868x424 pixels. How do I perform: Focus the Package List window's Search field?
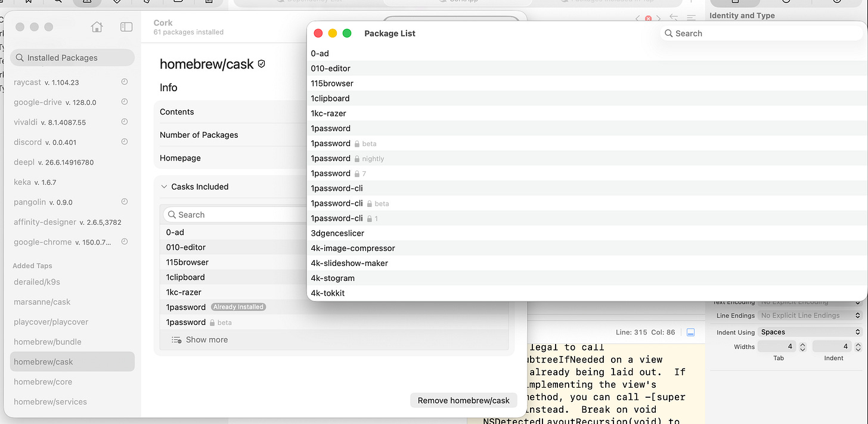click(x=761, y=33)
